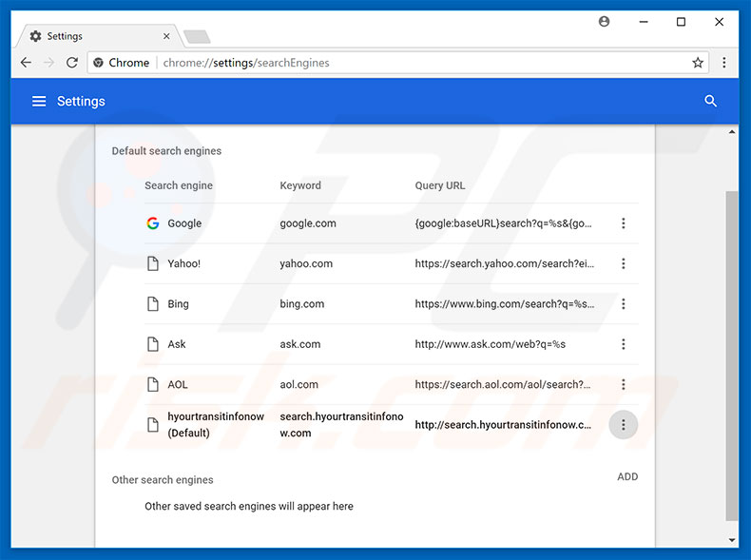
Task: Open more actions for Yahoo! entry
Action: coord(624,263)
